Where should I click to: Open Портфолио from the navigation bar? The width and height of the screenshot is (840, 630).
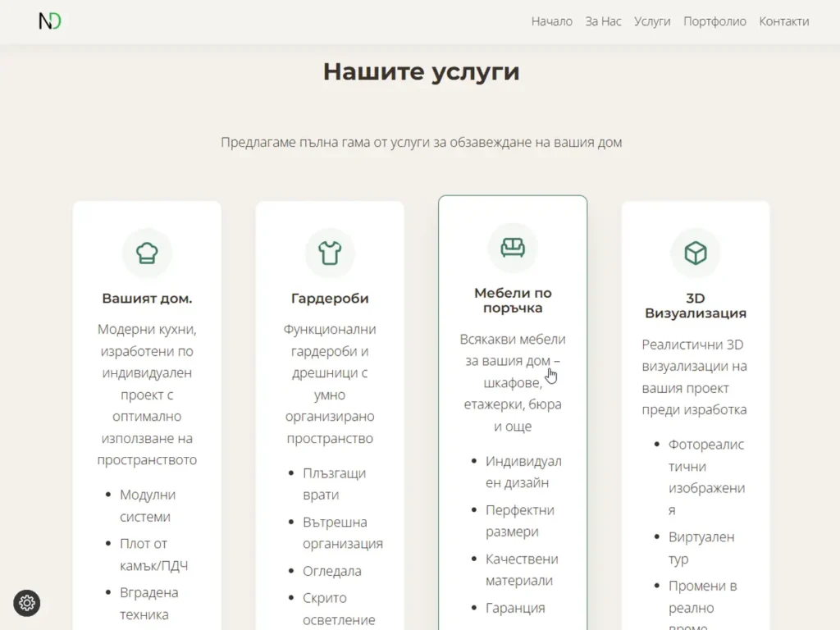(714, 21)
